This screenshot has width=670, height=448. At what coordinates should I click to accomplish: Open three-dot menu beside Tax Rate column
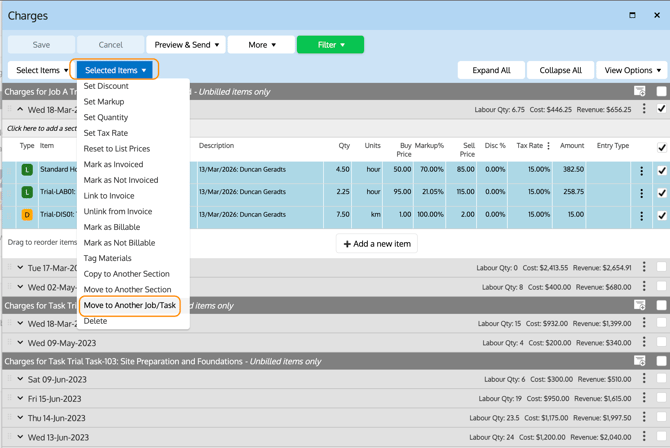tap(548, 146)
